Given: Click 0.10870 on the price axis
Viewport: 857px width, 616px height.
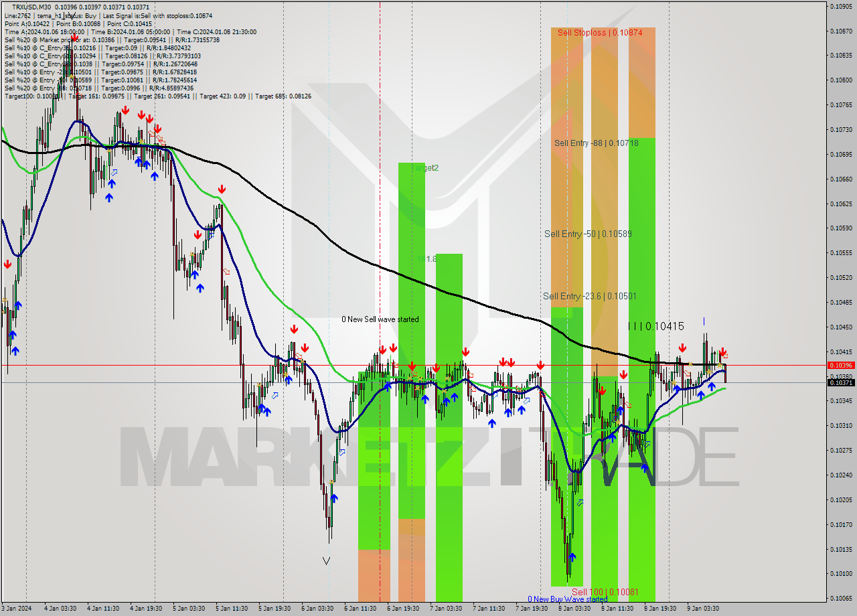Looking at the screenshot, I should [841, 31].
